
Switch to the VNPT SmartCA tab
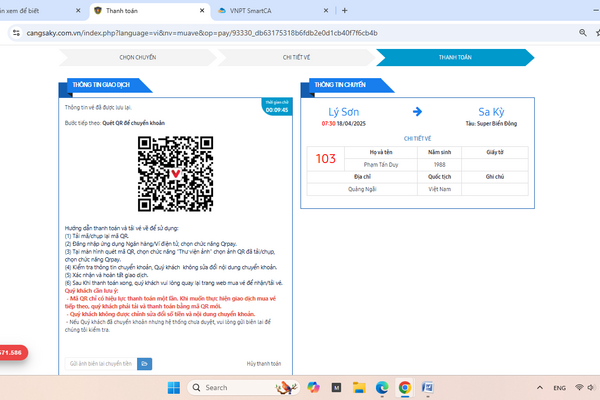[x=268, y=11]
